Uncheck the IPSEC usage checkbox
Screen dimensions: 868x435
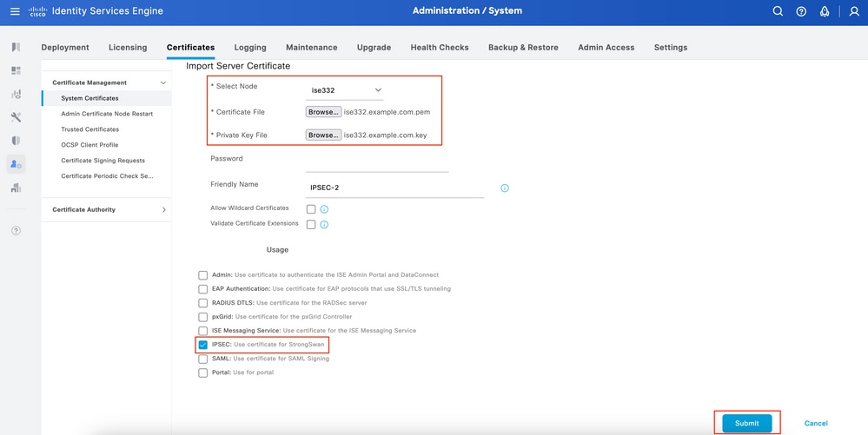coord(203,345)
